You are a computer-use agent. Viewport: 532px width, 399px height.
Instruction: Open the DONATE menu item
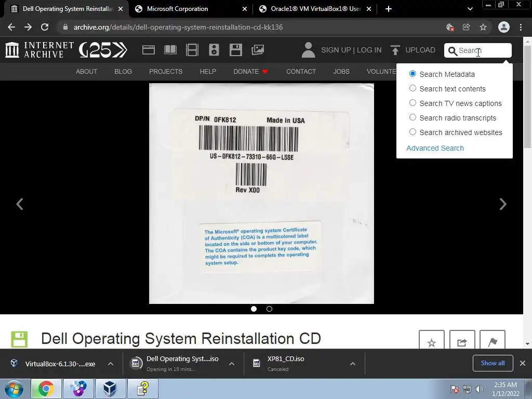pyautogui.click(x=250, y=72)
